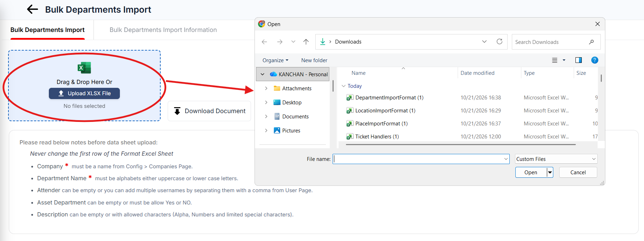Sort files by Type column
The height and width of the screenshot is (241, 644).
[x=529, y=73]
